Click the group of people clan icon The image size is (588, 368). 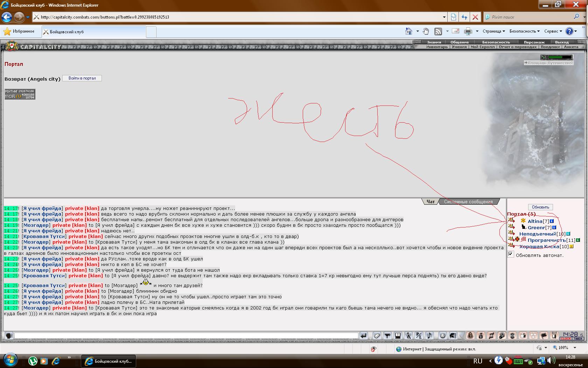[x=533, y=336]
